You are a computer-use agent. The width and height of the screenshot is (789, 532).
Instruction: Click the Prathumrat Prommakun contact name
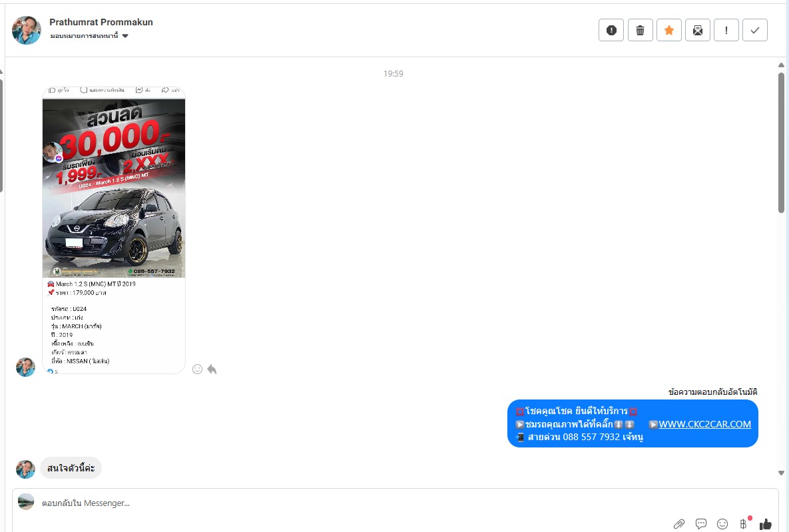[101, 22]
